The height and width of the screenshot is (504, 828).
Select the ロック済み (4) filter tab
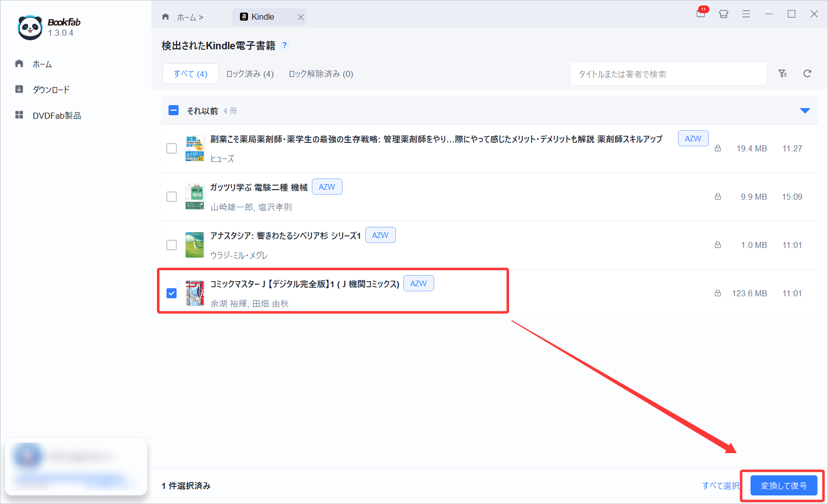tap(250, 74)
